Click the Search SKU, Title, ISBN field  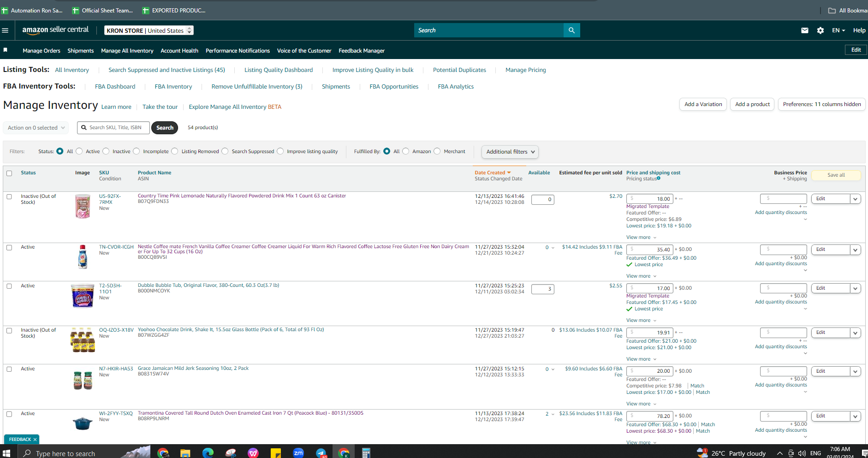coord(113,128)
